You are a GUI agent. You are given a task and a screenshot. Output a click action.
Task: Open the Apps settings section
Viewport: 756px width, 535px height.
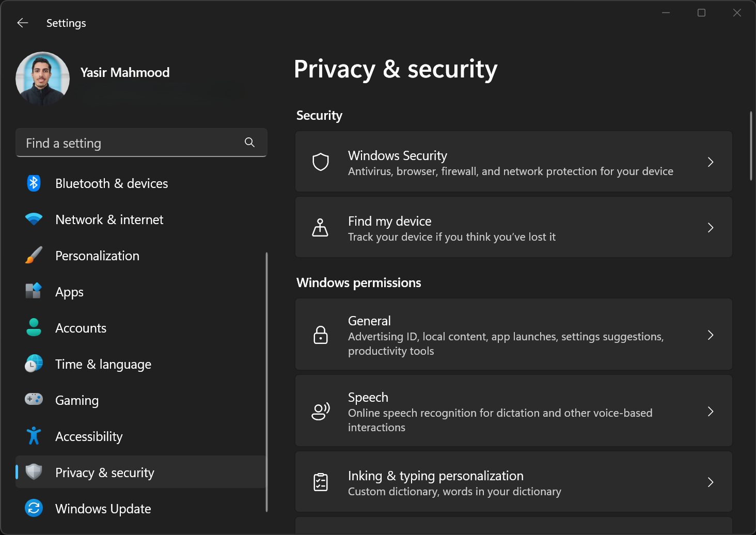click(70, 292)
